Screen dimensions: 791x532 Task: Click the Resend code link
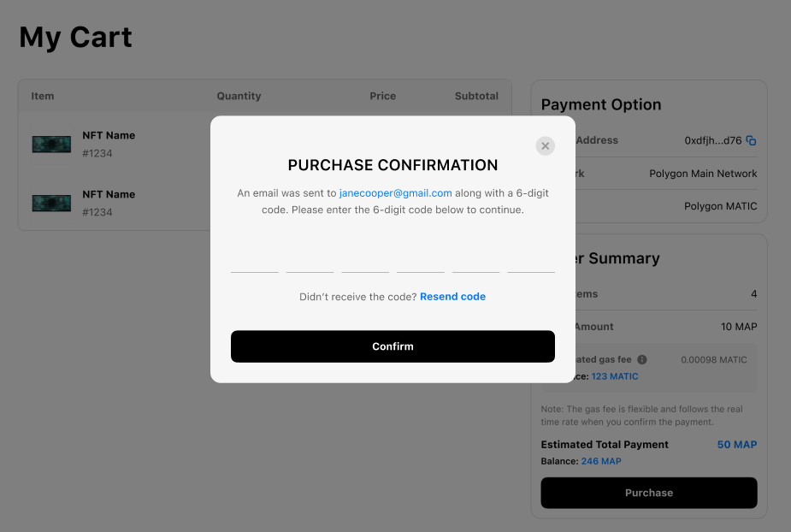(x=452, y=297)
